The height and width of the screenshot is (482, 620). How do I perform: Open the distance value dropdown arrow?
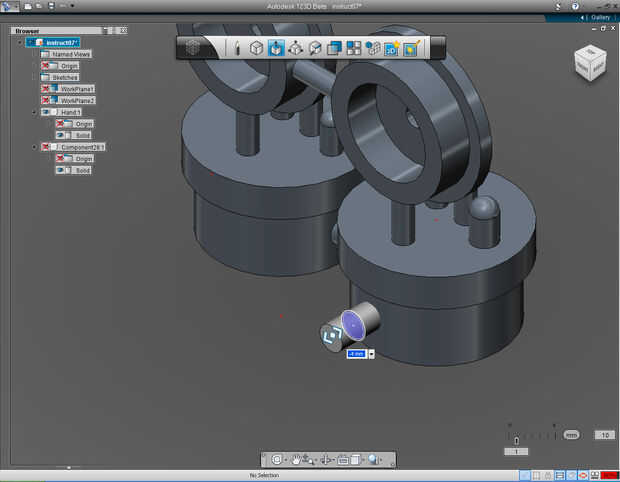(x=371, y=354)
